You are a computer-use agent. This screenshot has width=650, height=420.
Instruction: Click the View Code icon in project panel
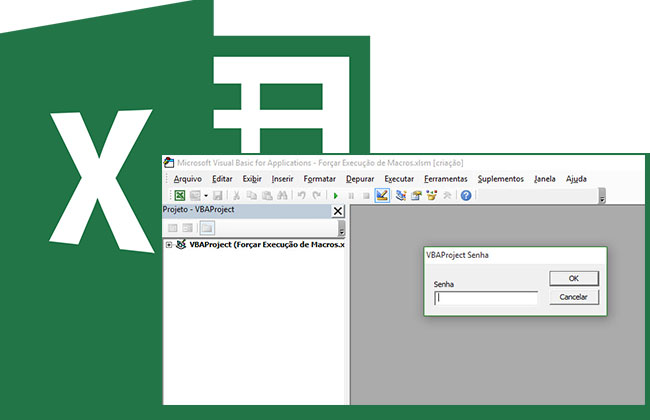tap(172, 228)
